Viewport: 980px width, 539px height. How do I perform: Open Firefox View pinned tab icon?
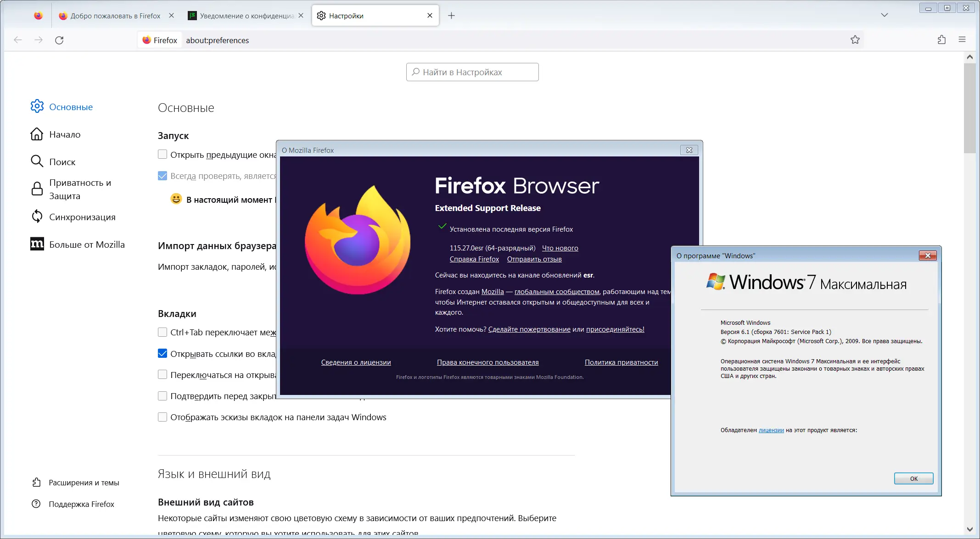pyautogui.click(x=39, y=16)
